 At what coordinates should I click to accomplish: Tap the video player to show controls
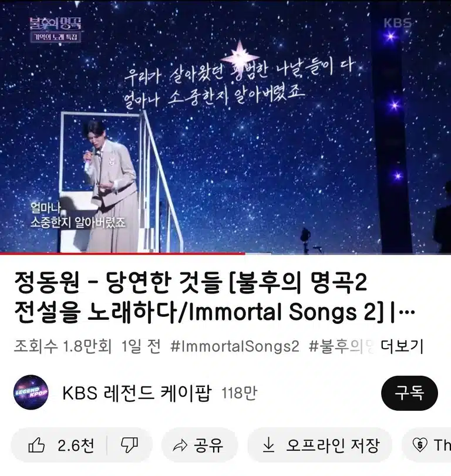(225, 126)
